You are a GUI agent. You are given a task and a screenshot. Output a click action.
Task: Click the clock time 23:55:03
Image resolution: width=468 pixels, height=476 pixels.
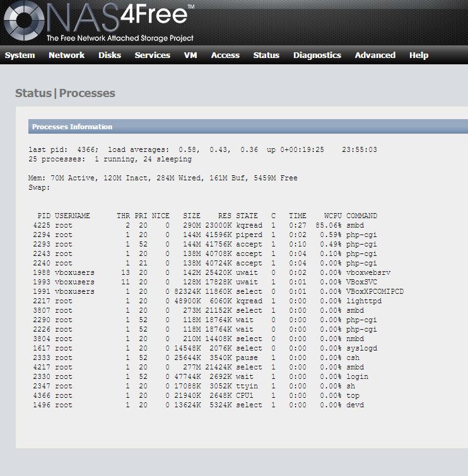pos(360,149)
